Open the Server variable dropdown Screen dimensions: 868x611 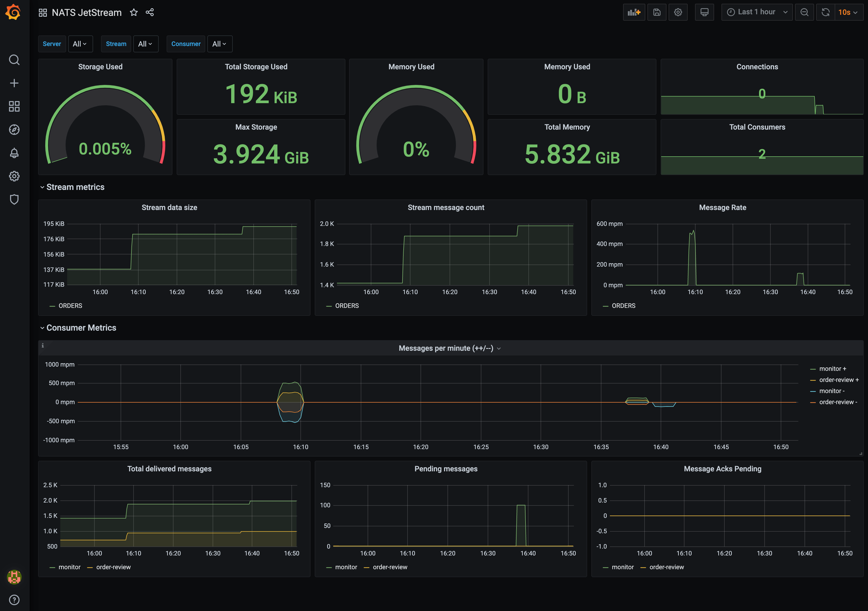pyautogui.click(x=80, y=44)
